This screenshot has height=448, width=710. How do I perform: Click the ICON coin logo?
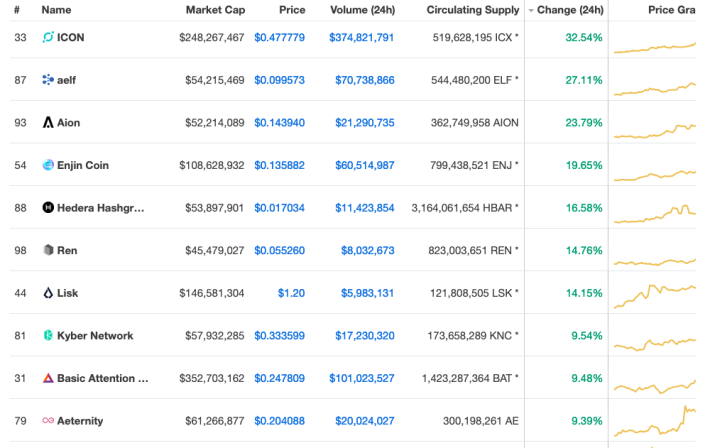pos(48,37)
